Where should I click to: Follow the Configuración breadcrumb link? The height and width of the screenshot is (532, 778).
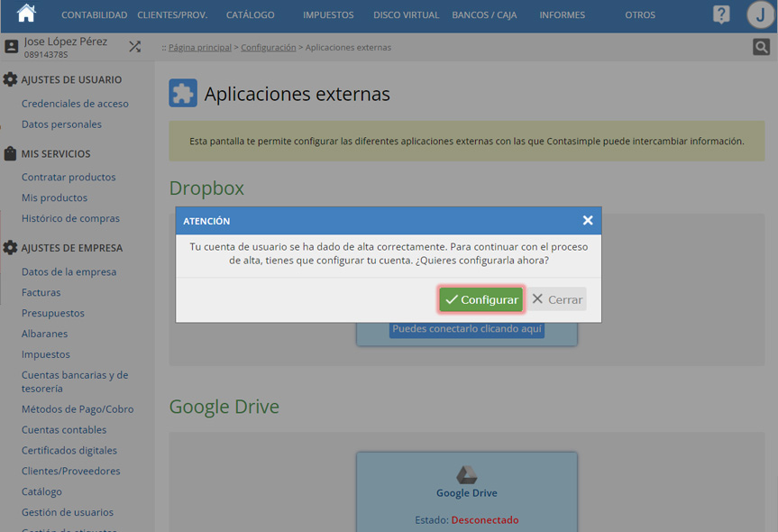[269, 48]
